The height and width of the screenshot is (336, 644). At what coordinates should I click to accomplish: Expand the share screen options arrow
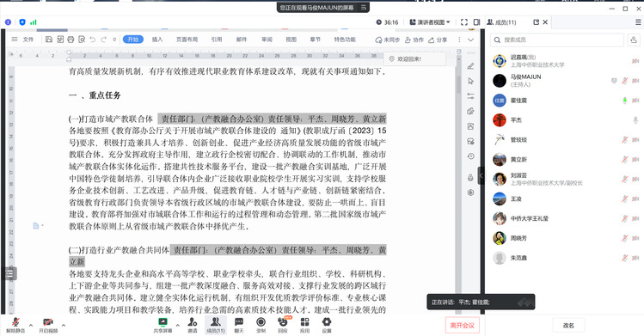click(177, 326)
